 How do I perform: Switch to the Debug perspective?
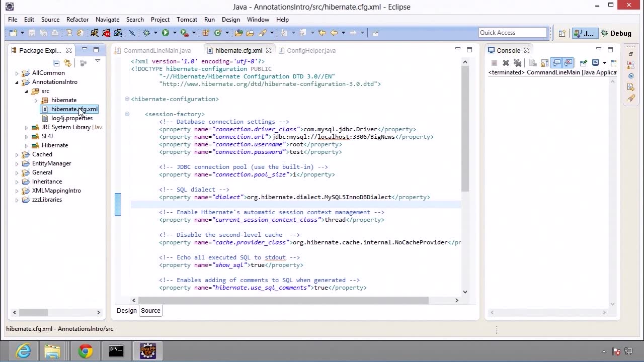(616, 33)
